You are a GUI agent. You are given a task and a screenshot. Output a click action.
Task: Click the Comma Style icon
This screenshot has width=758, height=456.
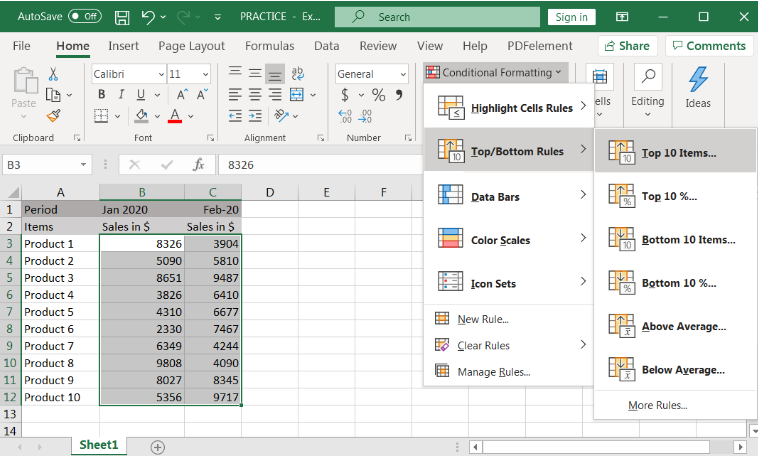point(399,94)
